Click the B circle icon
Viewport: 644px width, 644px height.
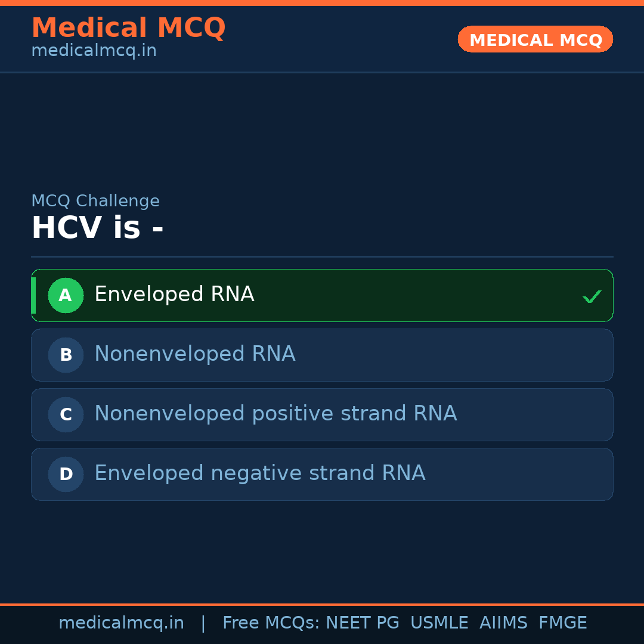click(x=66, y=355)
